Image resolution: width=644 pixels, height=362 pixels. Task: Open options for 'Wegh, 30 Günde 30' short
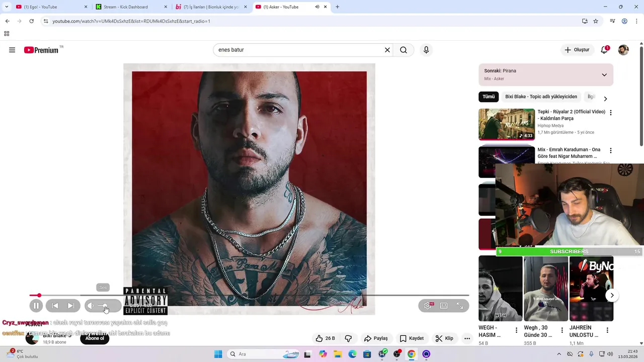pyautogui.click(x=562, y=330)
